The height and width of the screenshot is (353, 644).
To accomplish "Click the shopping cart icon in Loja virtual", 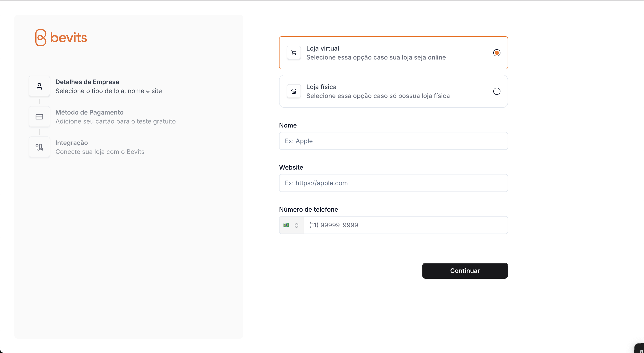I will coord(294,53).
